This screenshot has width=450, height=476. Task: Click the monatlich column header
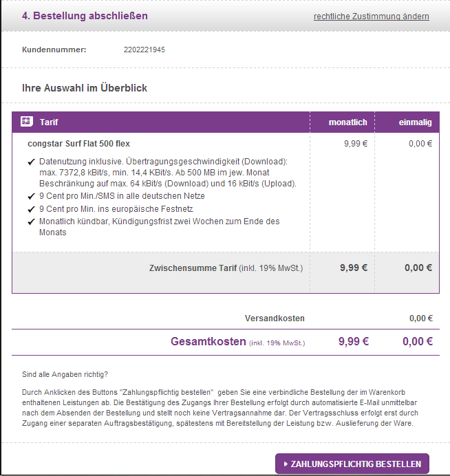[347, 122]
